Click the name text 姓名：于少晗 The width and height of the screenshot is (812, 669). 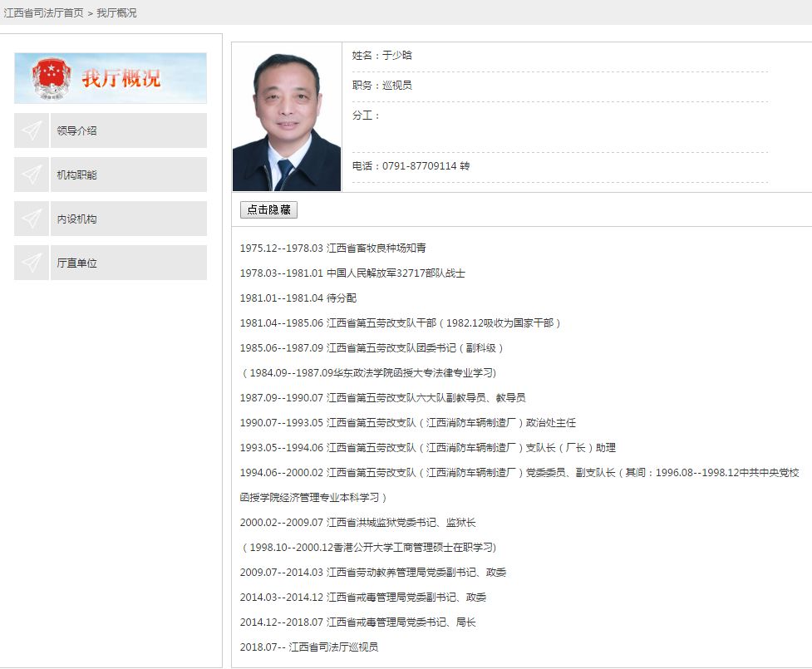[x=381, y=56]
